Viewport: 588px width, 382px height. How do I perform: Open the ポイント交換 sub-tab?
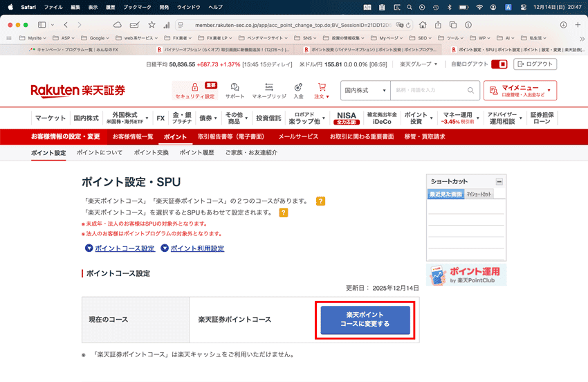(151, 153)
